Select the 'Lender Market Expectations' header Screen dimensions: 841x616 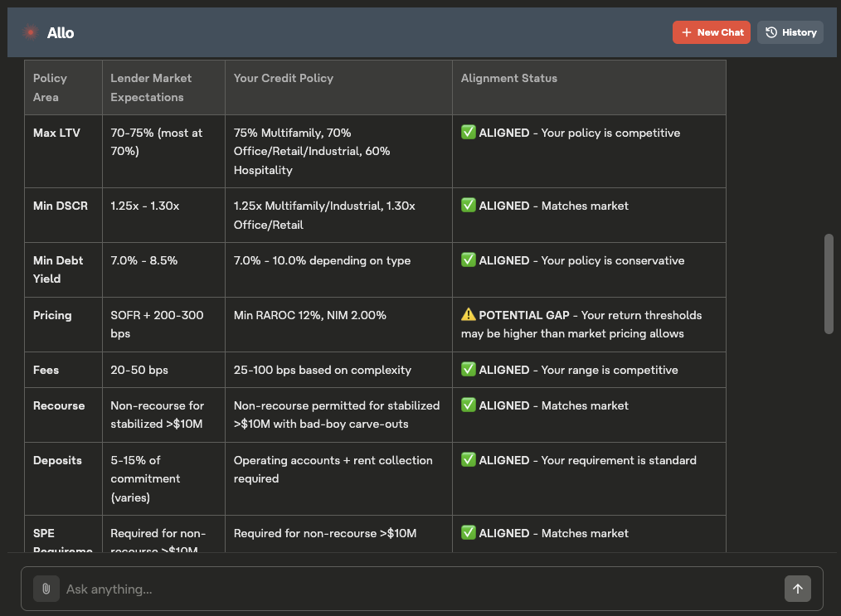pos(151,88)
